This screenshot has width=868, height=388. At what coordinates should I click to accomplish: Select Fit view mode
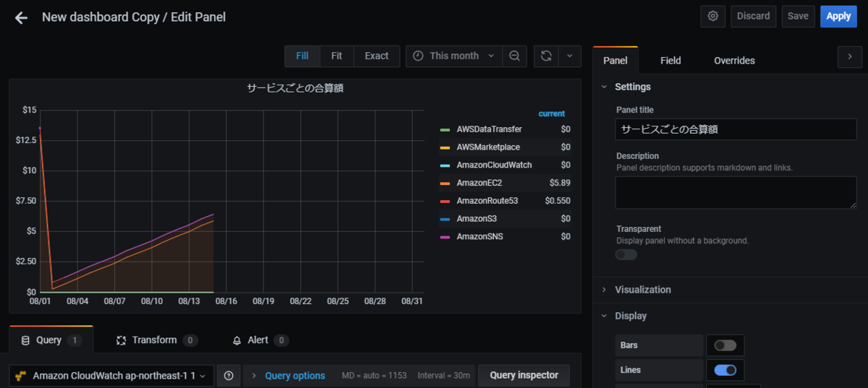336,56
